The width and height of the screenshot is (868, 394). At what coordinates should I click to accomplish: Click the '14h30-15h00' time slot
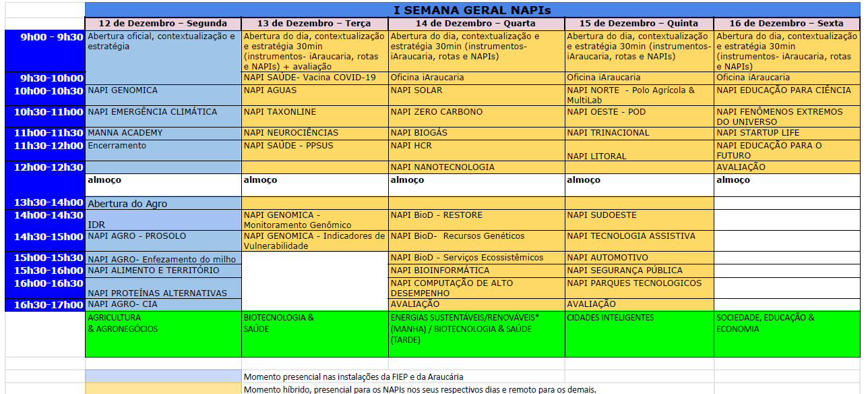tap(44, 241)
